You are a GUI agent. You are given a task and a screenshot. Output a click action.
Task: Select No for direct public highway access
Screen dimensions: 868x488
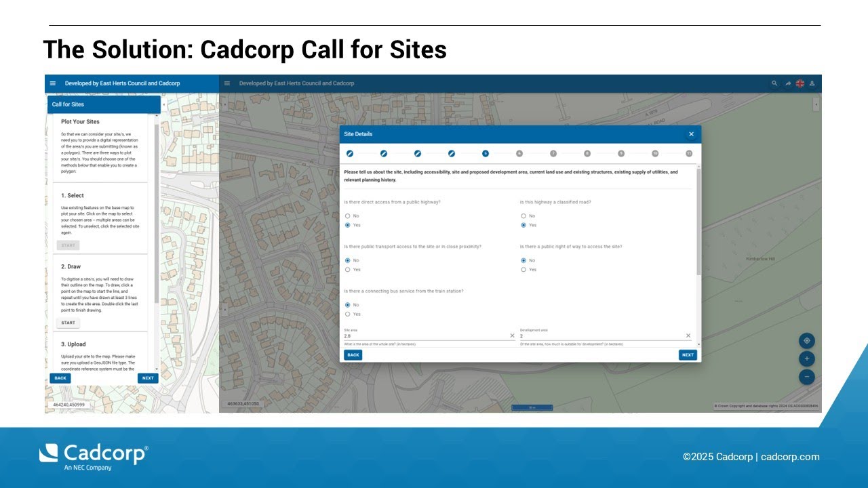point(348,216)
